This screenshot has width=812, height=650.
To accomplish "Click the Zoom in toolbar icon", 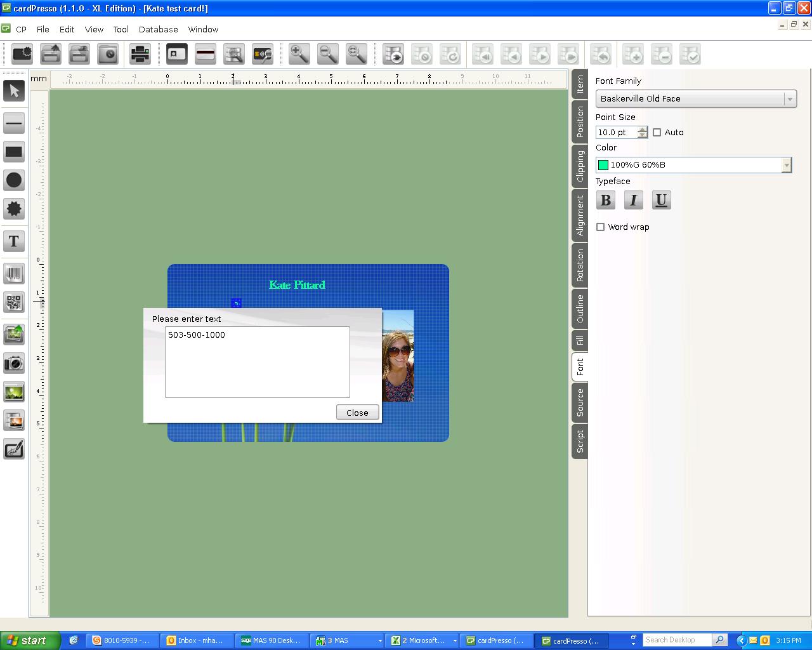I will (299, 54).
